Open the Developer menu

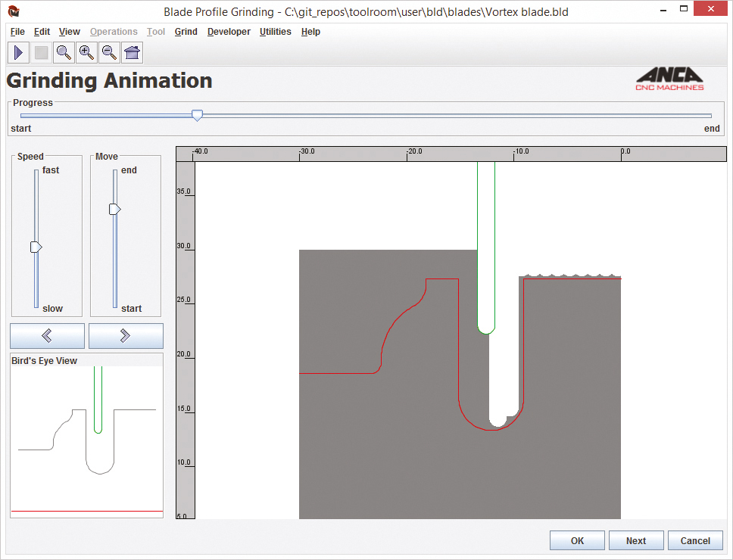(229, 32)
